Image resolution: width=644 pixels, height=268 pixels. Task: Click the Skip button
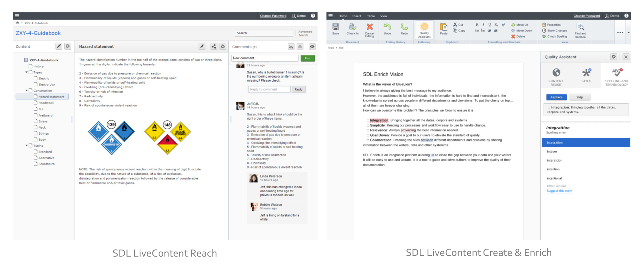[580, 97]
